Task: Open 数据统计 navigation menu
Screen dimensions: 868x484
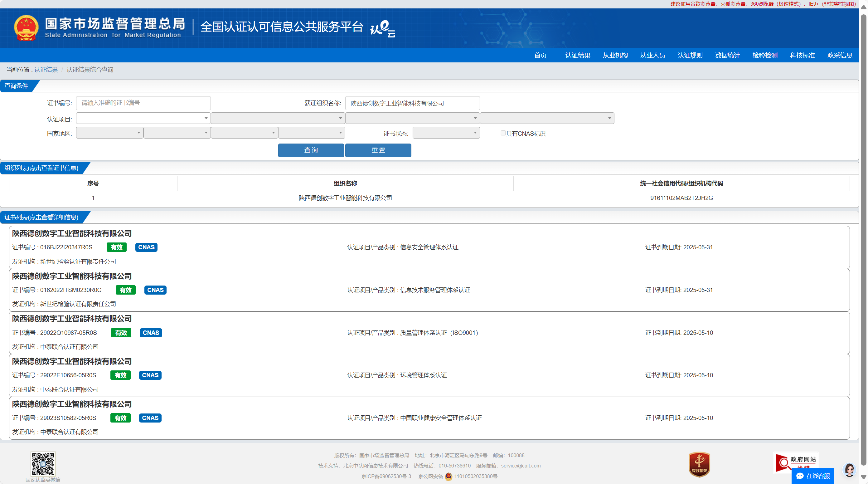Action: coord(727,55)
